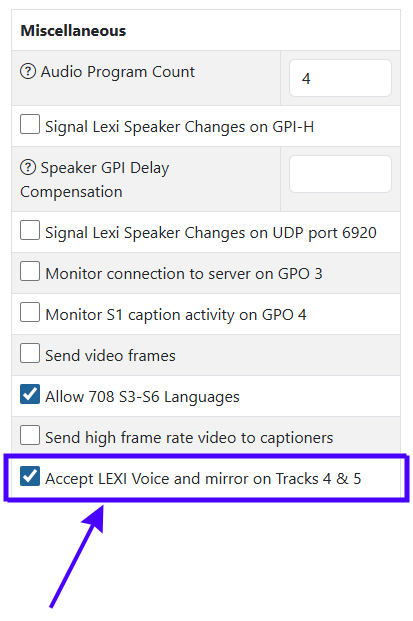The image size is (413, 621).
Task: Click the Send video frames label text
Action: (110, 356)
